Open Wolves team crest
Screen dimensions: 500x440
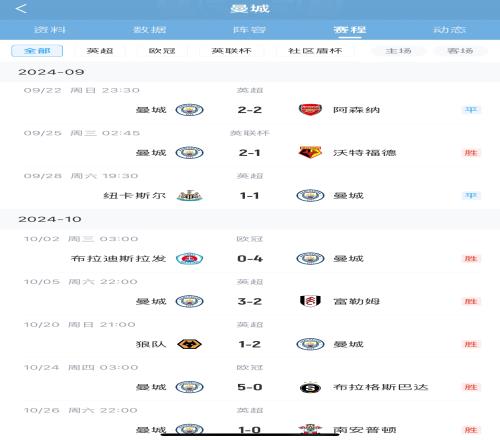pyautogui.click(x=189, y=344)
